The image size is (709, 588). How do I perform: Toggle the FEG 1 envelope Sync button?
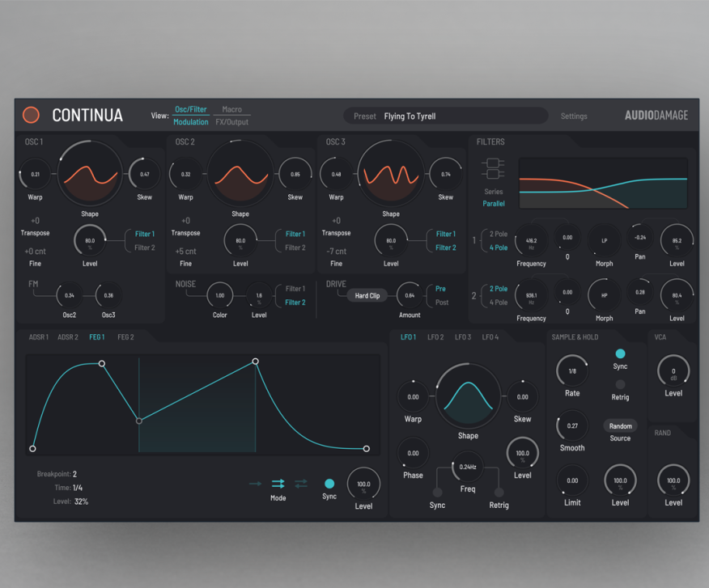[x=329, y=484]
